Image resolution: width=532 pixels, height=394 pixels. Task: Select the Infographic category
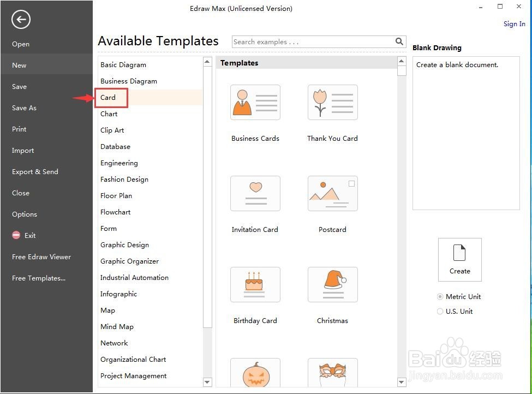[119, 294]
